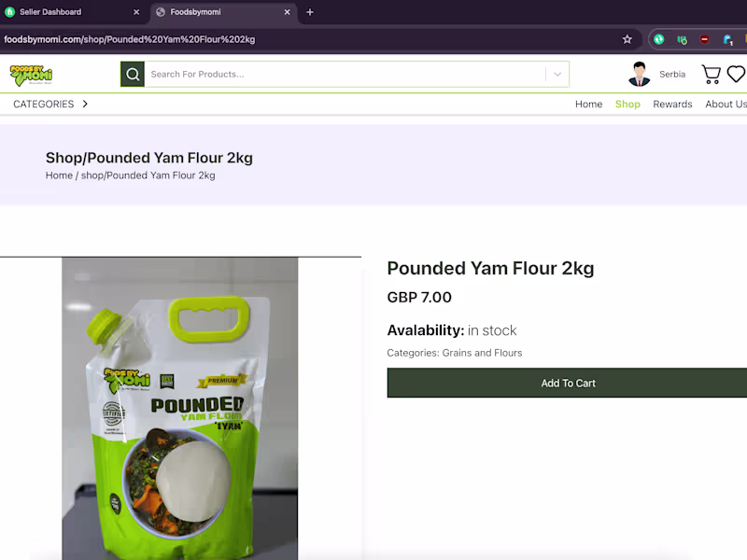Screen dimensions: 747x560
Task: Expand the search bar dropdown arrow
Action: (557, 75)
